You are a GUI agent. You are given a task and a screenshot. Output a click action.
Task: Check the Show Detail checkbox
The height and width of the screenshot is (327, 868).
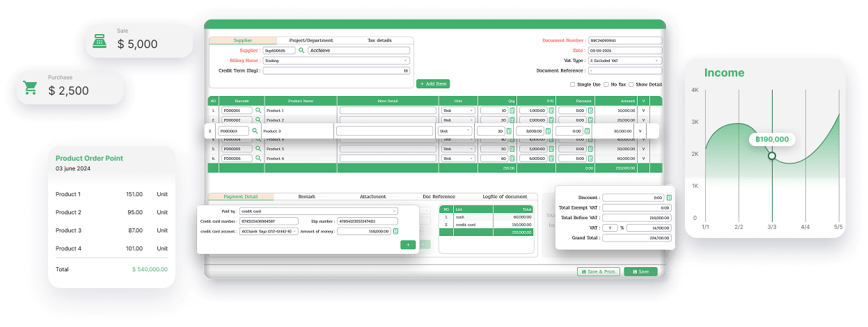tap(631, 84)
